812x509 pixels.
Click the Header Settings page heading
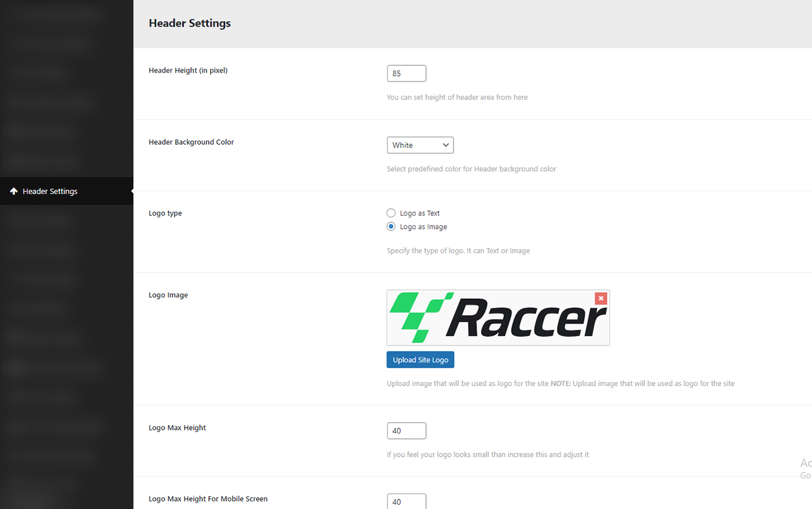[x=190, y=23]
